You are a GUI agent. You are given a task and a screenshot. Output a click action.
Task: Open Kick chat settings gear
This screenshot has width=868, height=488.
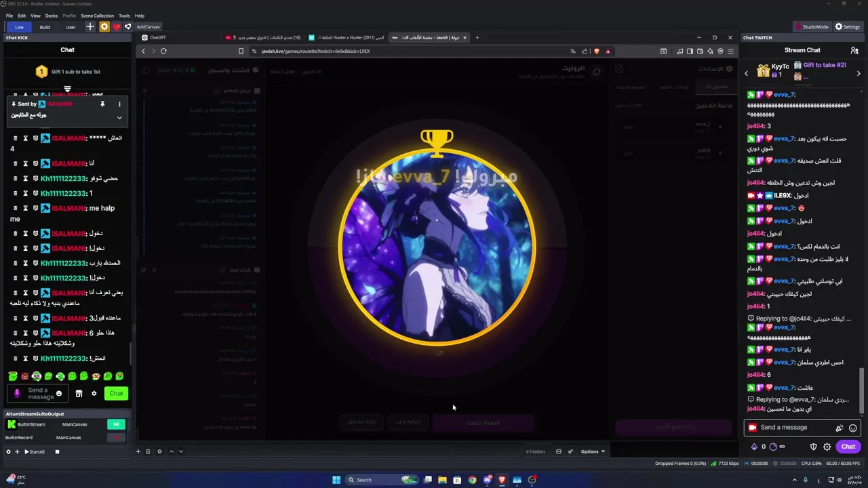pyautogui.click(x=94, y=393)
